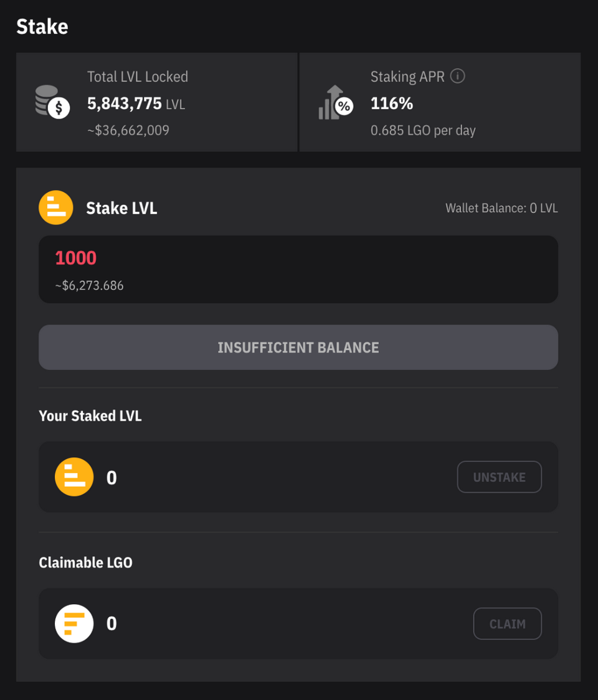The height and width of the screenshot is (700, 598).
Task: Click the Wallet Balance: 0 LVL label
Action: coord(502,208)
